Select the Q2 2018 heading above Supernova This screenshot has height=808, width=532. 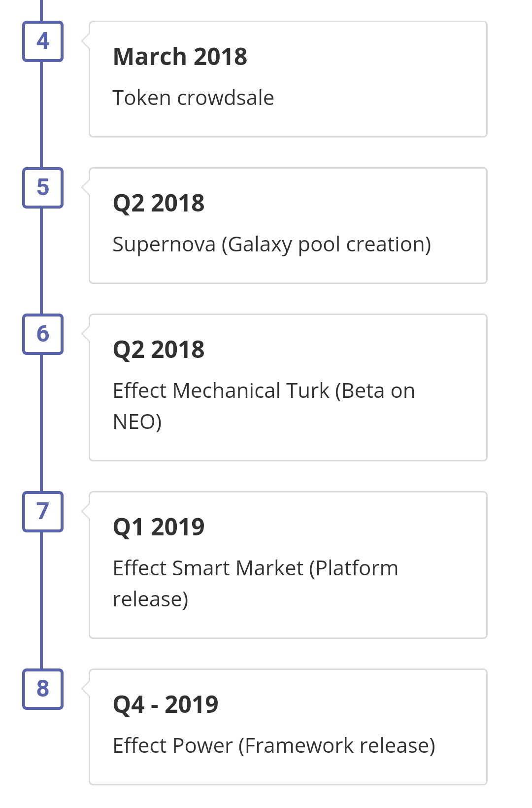coord(159,203)
